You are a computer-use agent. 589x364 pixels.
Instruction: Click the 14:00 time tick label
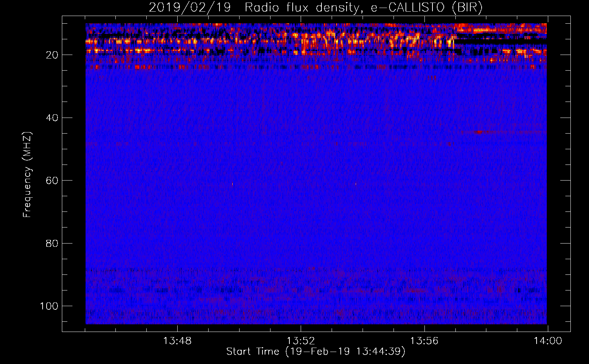coord(548,341)
